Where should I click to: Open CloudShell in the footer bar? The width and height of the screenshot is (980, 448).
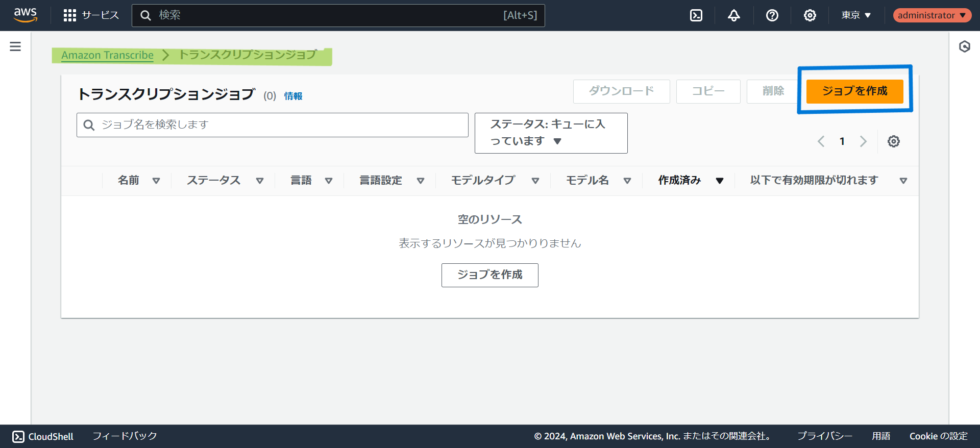(x=43, y=436)
